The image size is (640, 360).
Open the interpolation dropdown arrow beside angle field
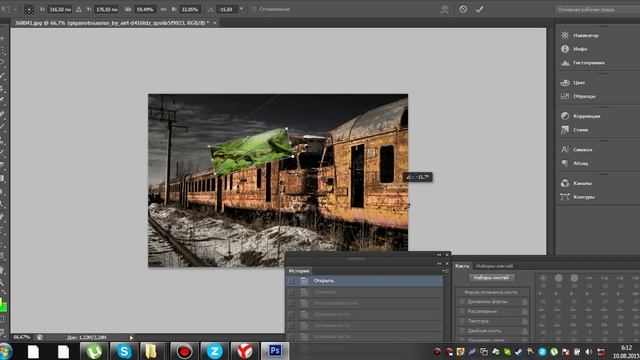(241, 9)
